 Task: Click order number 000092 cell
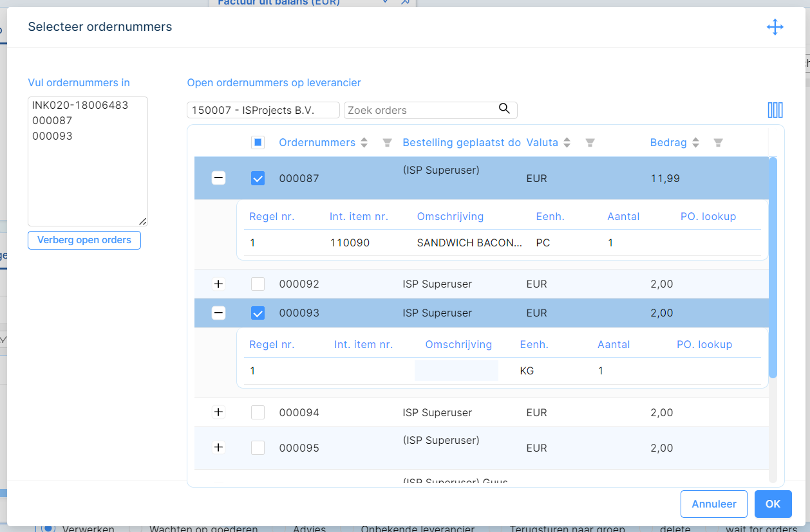point(299,284)
